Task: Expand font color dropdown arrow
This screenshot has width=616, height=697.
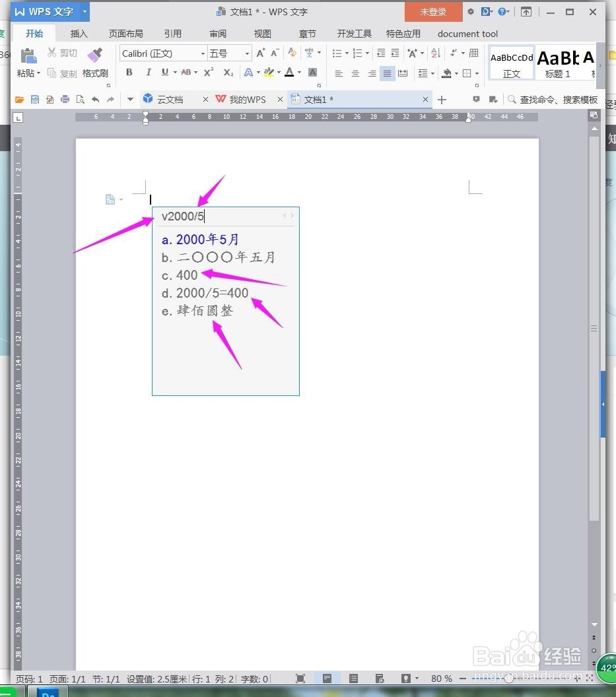Action: pyautogui.click(x=299, y=73)
